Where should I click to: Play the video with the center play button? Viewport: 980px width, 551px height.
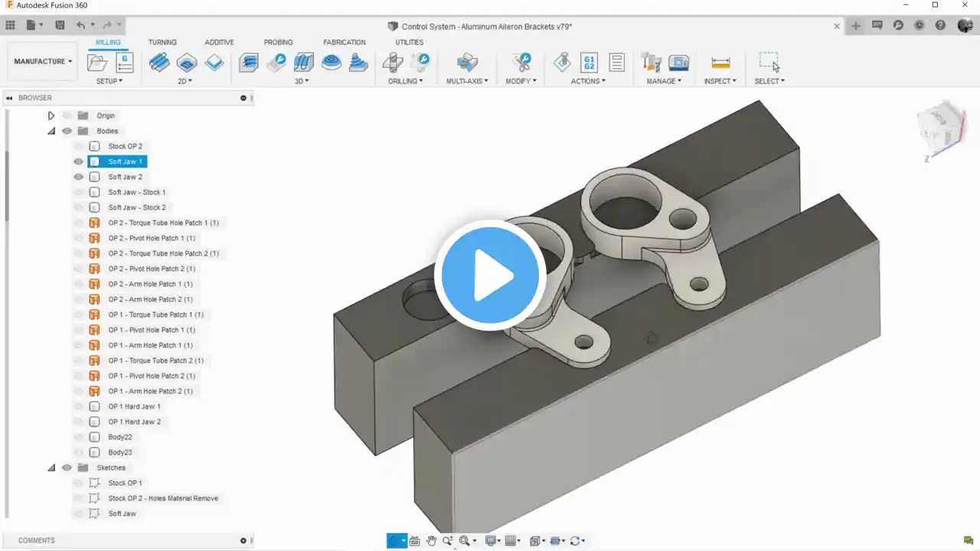tap(490, 275)
